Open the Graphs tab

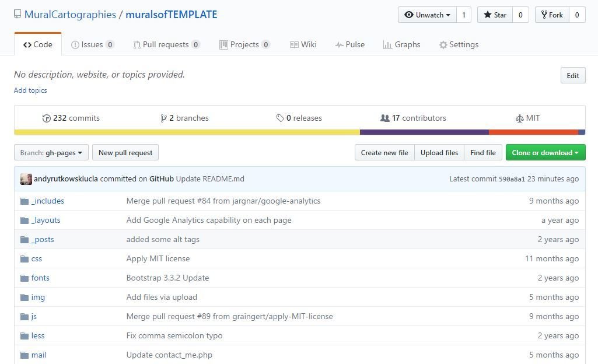(401, 44)
